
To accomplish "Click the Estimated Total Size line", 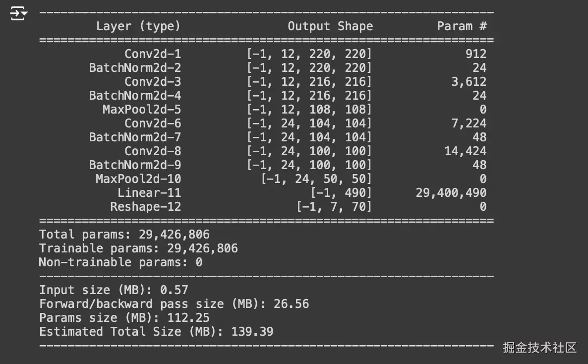I will (156, 332).
